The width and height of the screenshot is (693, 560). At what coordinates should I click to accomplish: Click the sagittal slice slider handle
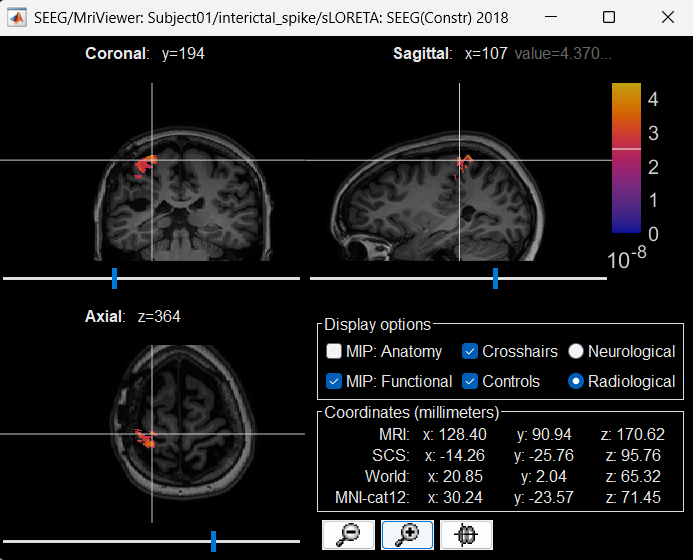[495, 277]
